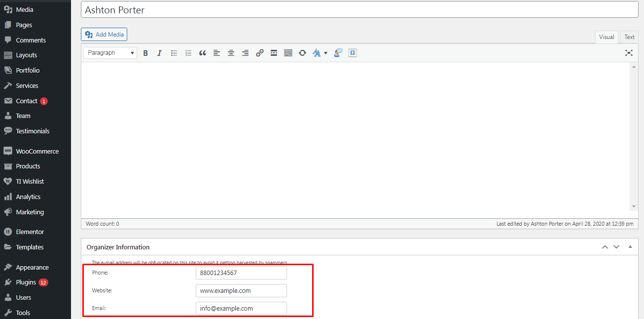Insert the Read More tag
The image size is (644, 319).
tap(274, 53)
